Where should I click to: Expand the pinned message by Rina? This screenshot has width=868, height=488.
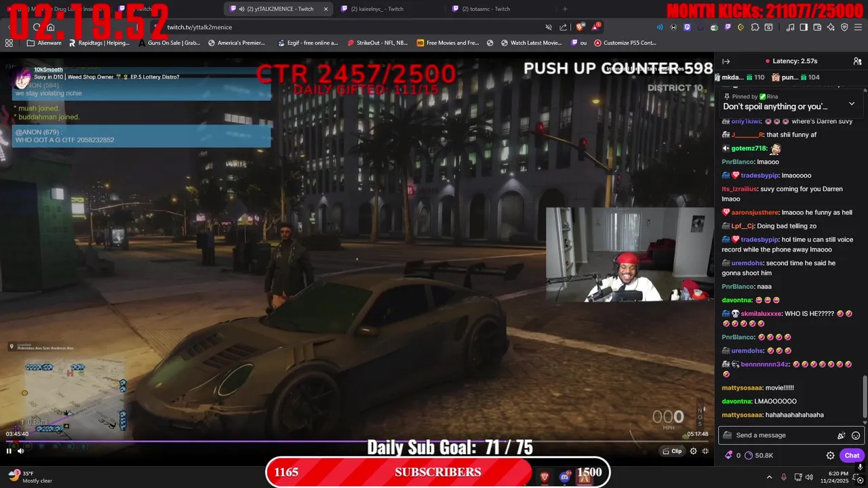pos(852,104)
